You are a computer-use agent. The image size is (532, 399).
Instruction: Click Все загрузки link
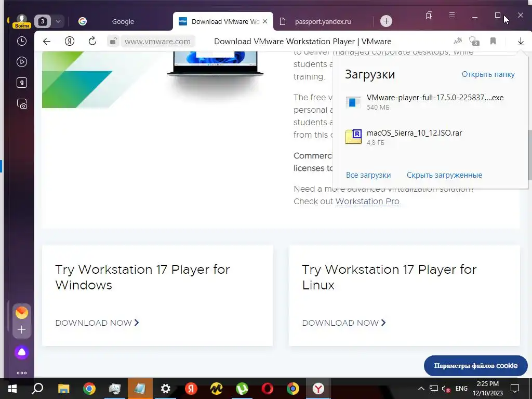(x=368, y=175)
